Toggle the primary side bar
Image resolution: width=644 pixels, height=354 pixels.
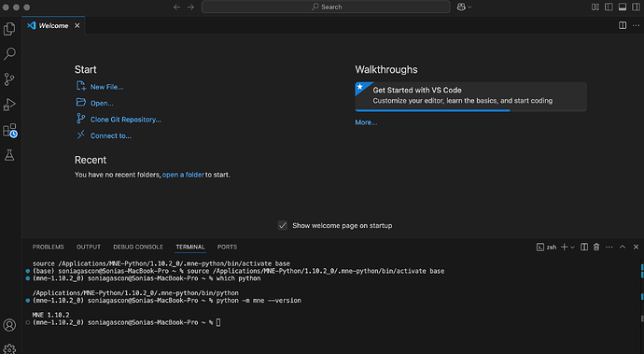[609, 7]
